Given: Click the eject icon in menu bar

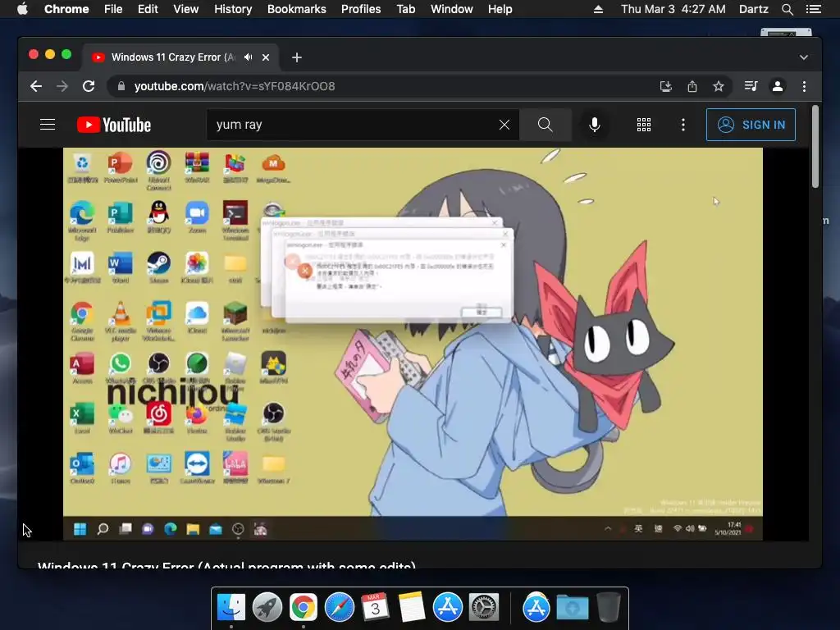Looking at the screenshot, I should point(598,9).
